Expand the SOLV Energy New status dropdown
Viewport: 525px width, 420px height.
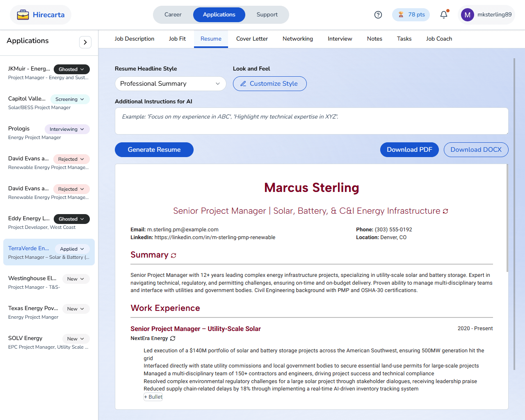click(76, 339)
